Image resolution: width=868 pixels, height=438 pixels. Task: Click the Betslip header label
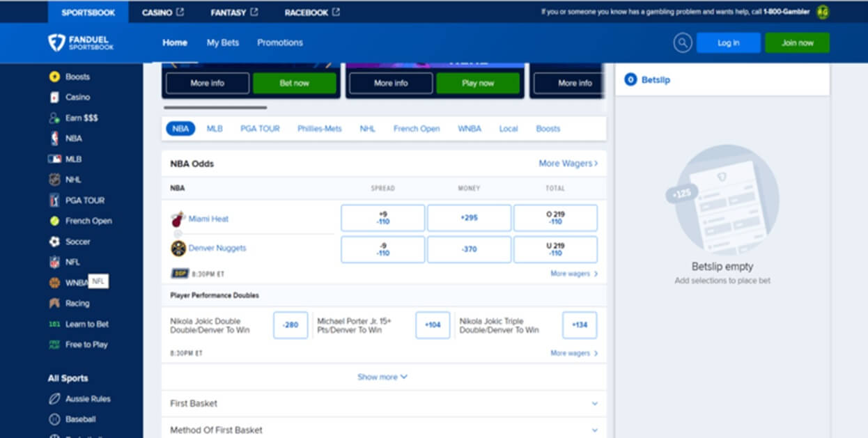click(656, 80)
